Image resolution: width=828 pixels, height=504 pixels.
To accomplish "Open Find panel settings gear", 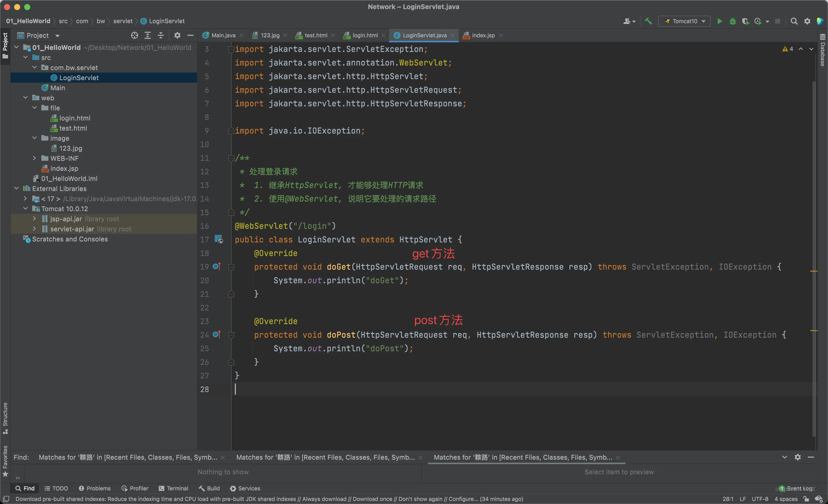I will point(798,457).
